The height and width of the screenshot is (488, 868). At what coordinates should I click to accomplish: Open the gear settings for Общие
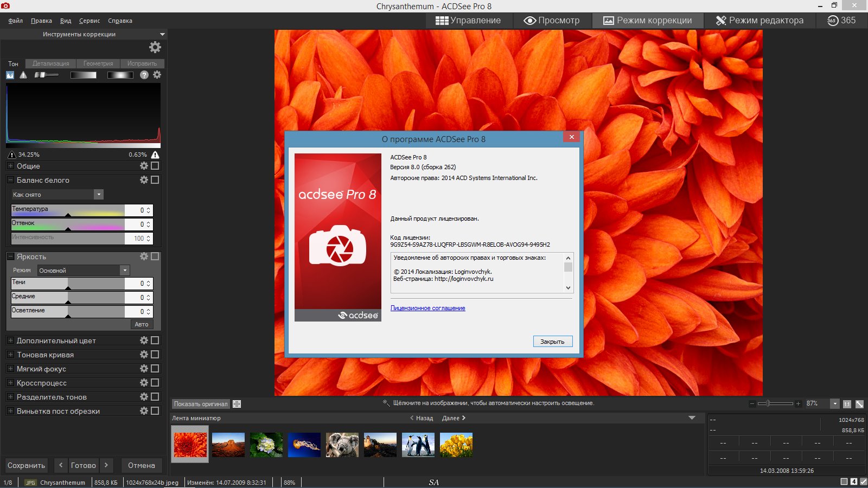144,166
